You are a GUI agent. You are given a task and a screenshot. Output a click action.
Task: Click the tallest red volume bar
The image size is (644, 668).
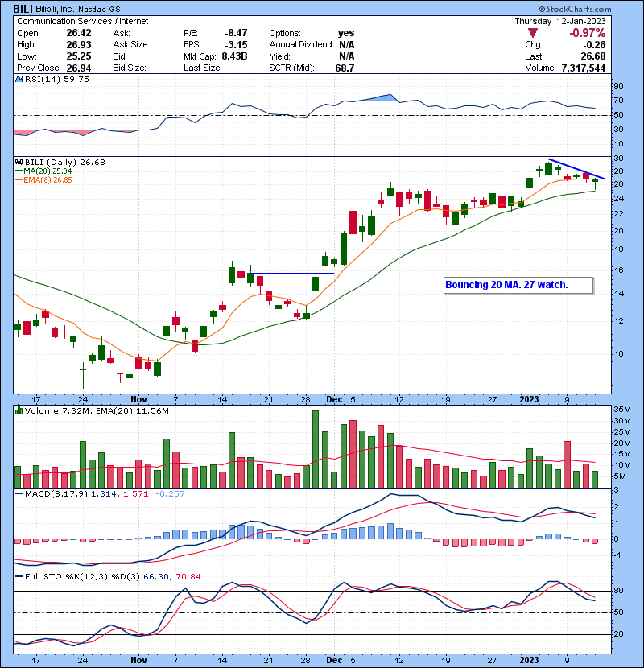353,454
